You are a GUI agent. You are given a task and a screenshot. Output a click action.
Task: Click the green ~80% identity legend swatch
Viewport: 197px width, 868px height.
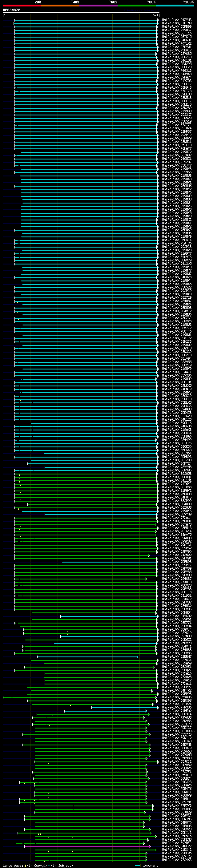click(136, 6)
